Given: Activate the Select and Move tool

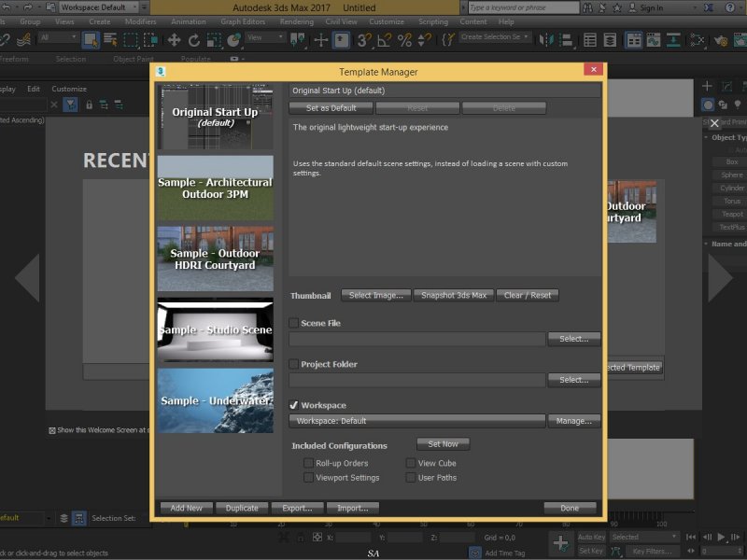Looking at the screenshot, I should (174, 40).
